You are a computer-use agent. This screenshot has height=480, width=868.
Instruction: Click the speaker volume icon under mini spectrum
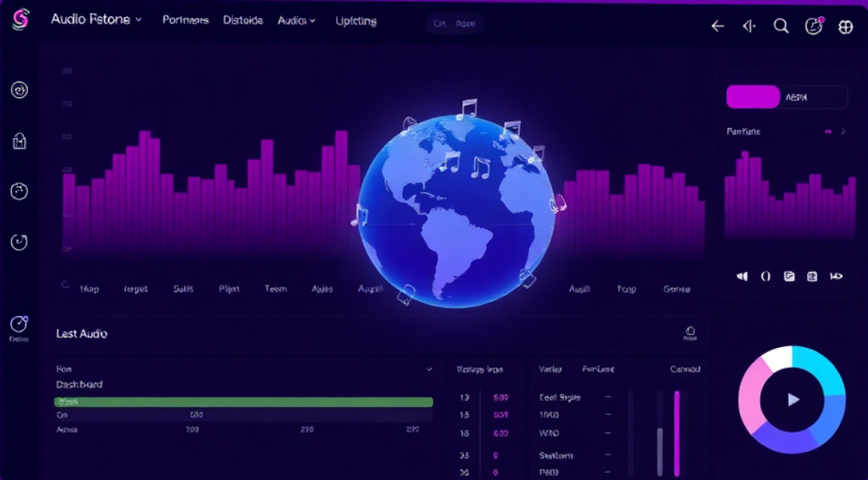coord(742,277)
